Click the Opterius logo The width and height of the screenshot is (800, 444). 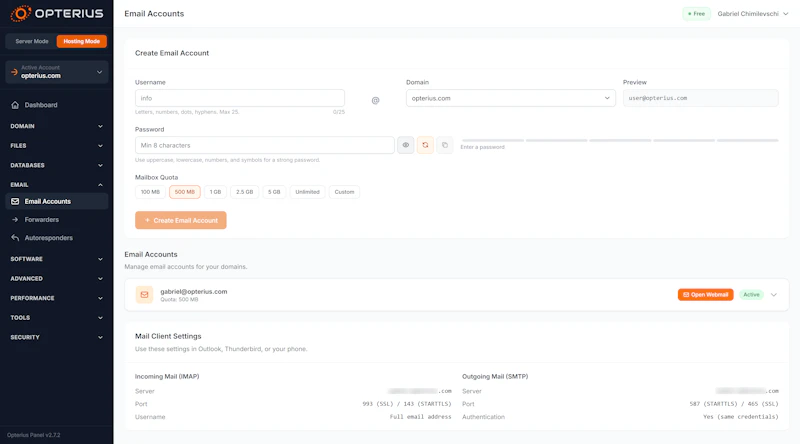(56, 13)
